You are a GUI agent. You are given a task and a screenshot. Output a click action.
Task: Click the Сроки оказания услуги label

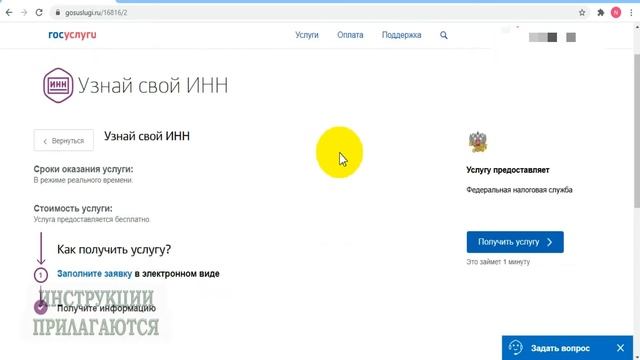click(x=83, y=169)
